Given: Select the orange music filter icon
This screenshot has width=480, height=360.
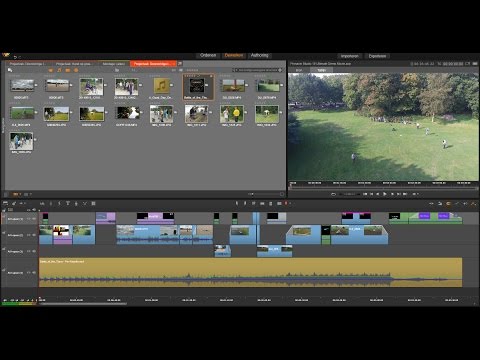Looking at the screenshot, I should click(59, 70).
